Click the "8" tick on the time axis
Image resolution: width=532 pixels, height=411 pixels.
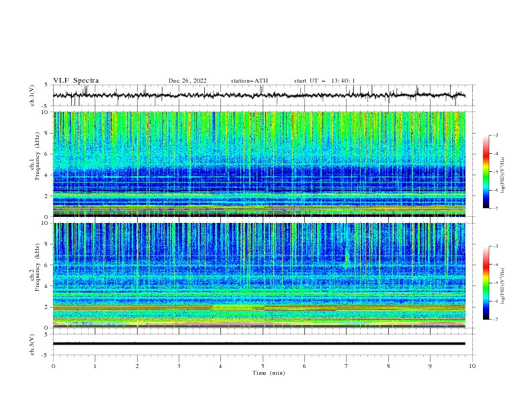pyautogui.click(x=388, y=366)
